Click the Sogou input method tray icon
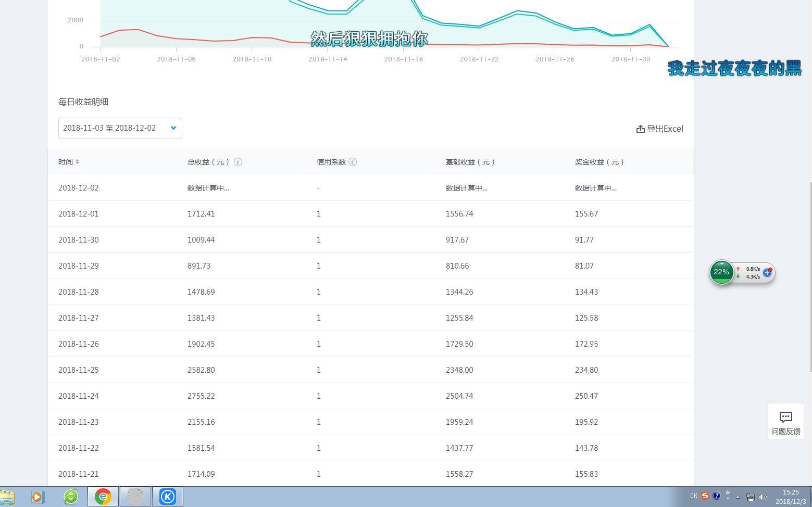Image resolution: width=812 pixels, height=507 pixels. tap(705, 496)
